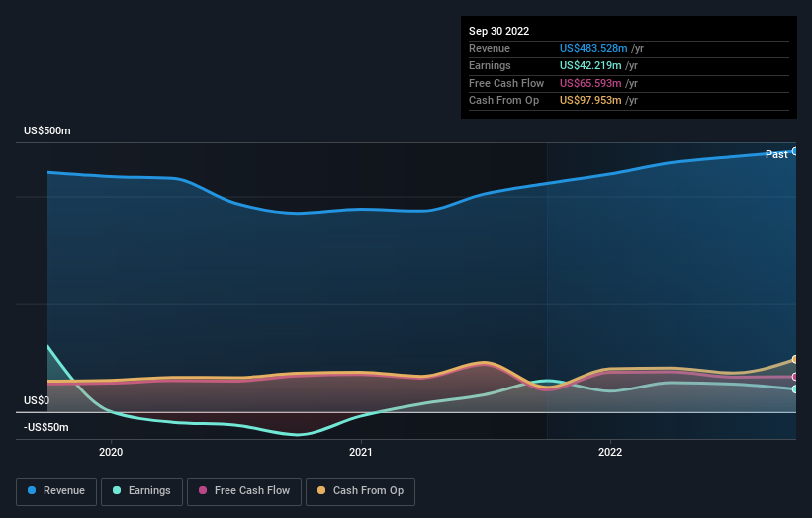Select the 2020 x-axis label
Viewport: 812px width, 518px height.
point(111,452)
